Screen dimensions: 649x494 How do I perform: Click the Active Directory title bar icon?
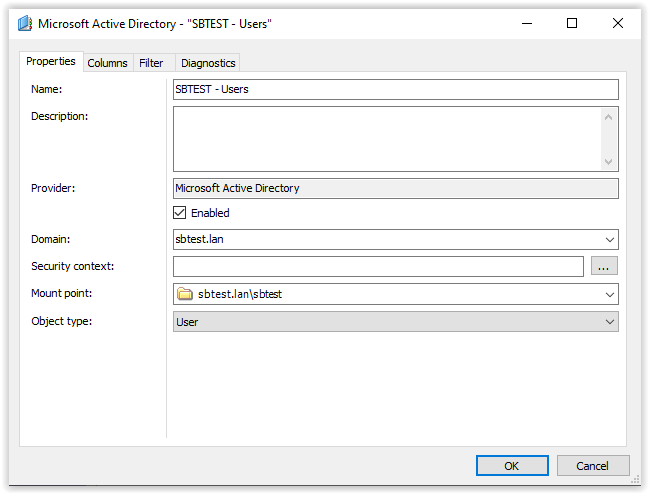25,23
